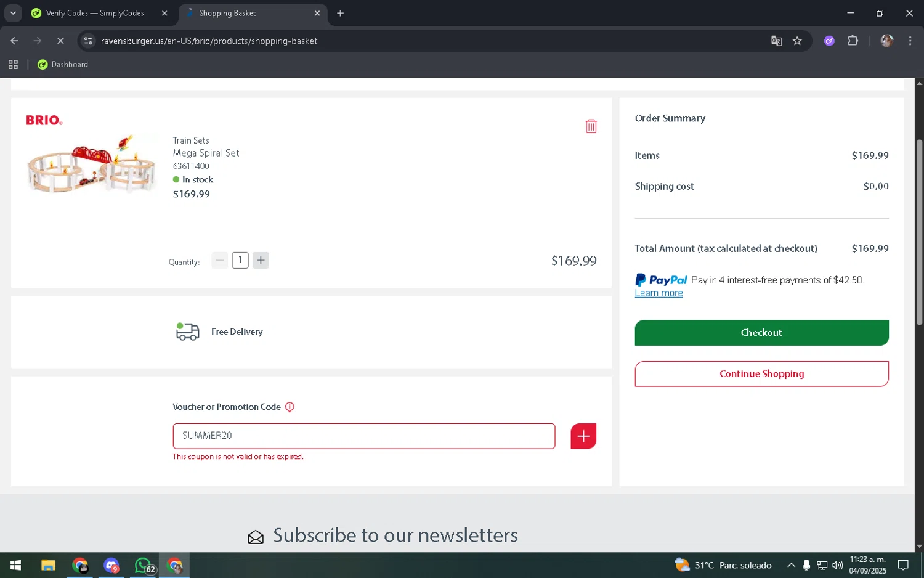Switch to Verify Codes — SimplyCodes tab
Screen dimensions: 924x578
(x=100, y=13)
